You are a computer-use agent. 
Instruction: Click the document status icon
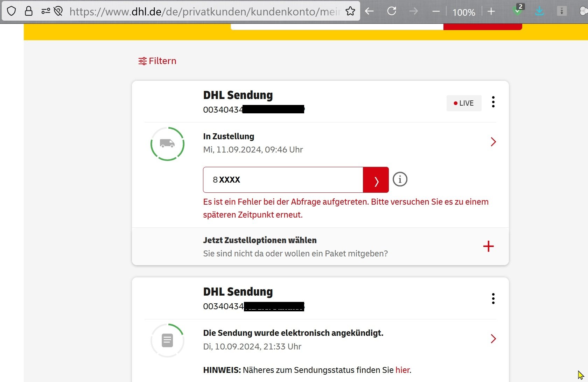click(x=167, y=340)
